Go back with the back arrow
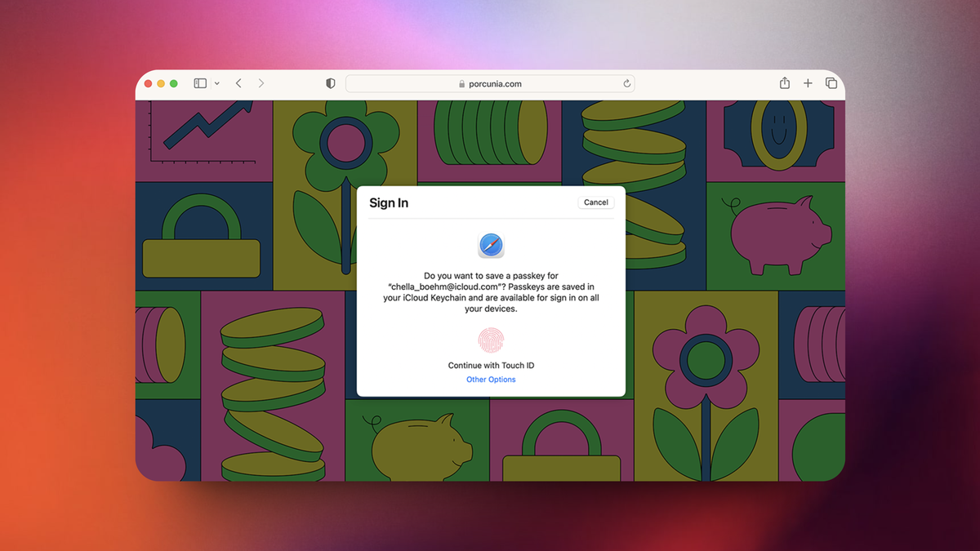 point(238,83)
